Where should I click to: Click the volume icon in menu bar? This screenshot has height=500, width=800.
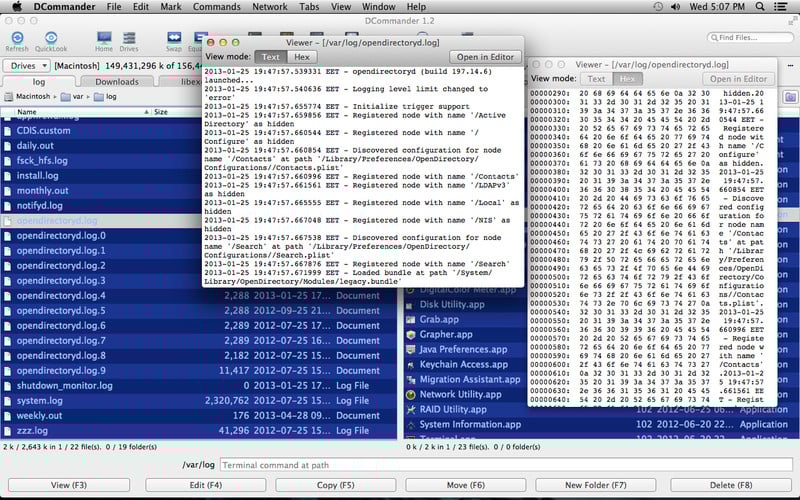[x=676, y=7]
